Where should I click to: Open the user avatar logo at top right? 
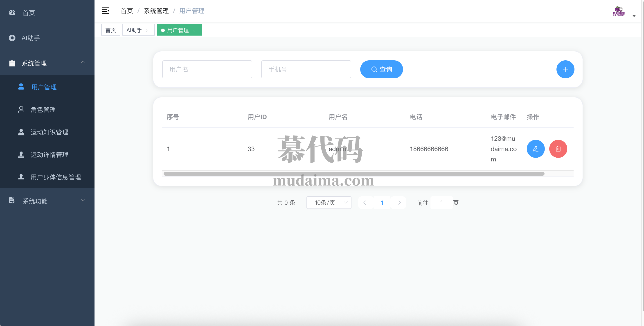pyautogui.click(x=618, y=11)
